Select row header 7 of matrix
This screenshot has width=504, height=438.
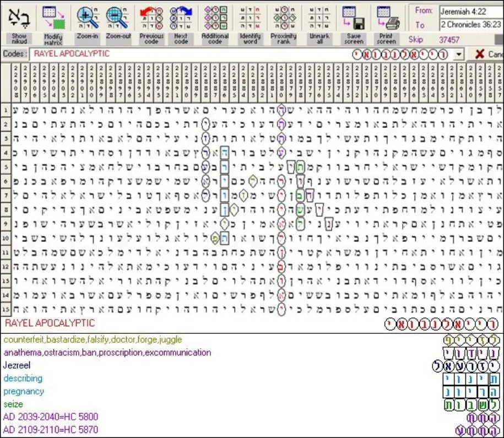[x=6, y=196]
